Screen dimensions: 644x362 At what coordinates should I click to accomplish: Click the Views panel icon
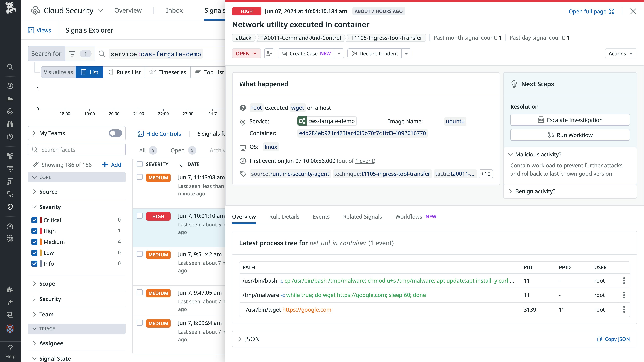point(31,30)
